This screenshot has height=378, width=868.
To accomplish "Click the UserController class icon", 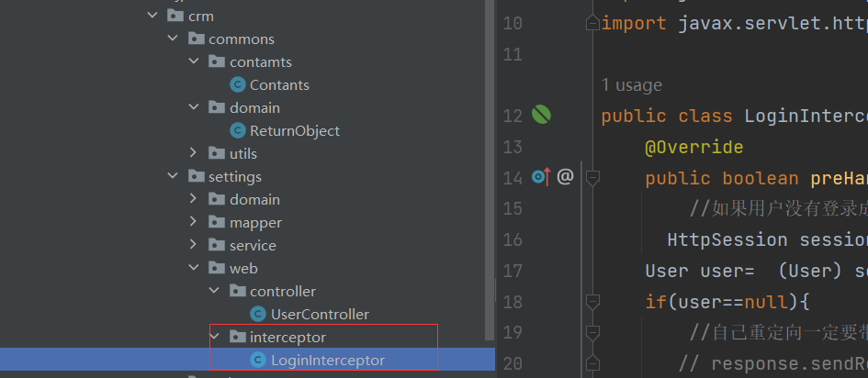I will pos(259,315).
